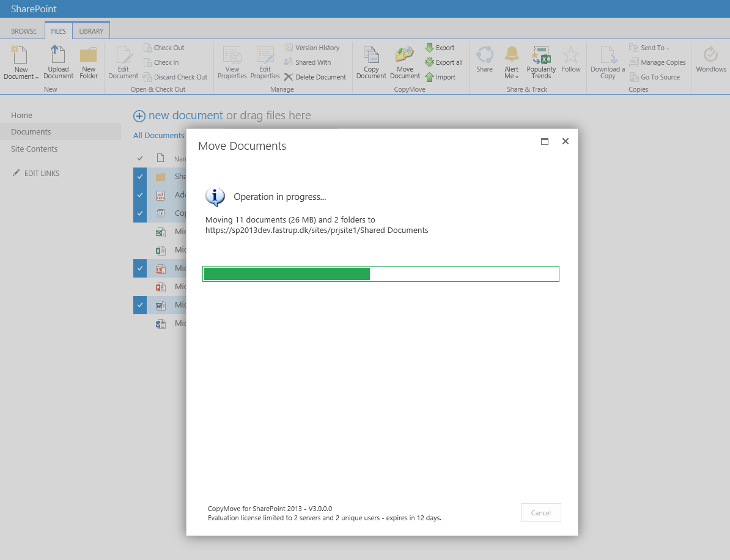The image size is (730, 560).
Task: Click Discard Check Out
Action: (x=175, y=77)
